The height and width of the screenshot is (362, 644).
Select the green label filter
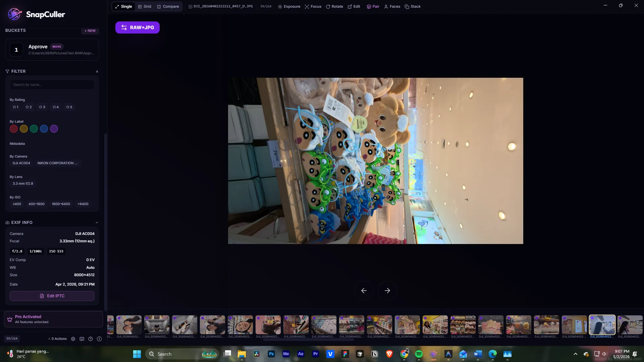(x=34, y=129)
